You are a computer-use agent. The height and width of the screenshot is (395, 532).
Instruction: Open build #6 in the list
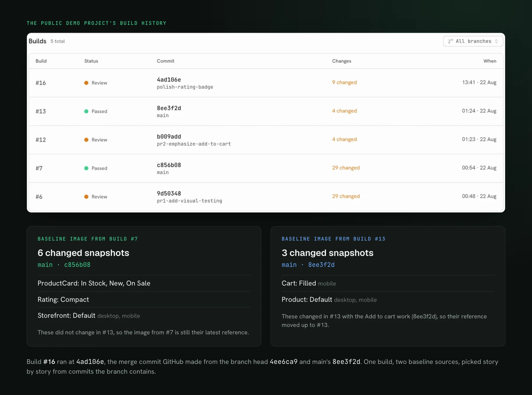[266, 196]
